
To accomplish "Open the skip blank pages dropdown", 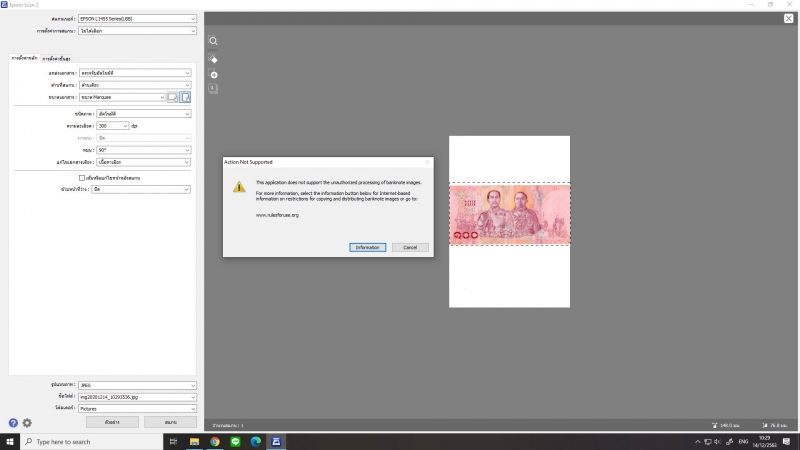I will click(141, 189).
